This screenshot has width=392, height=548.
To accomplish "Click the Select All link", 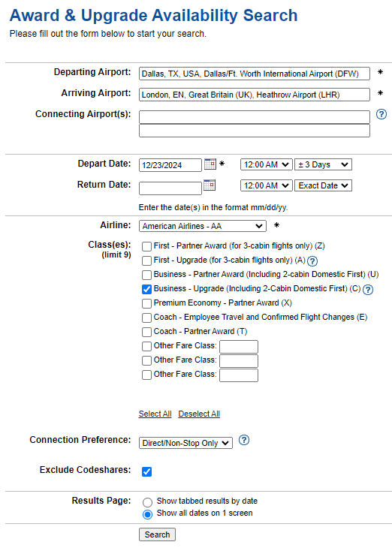I will tap(155, 414).
